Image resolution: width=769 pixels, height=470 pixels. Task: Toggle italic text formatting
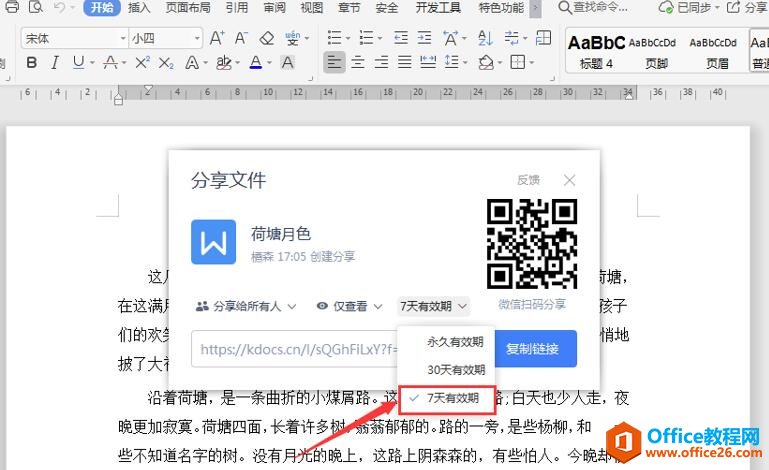pyautogui.click(x=55, y=63)
